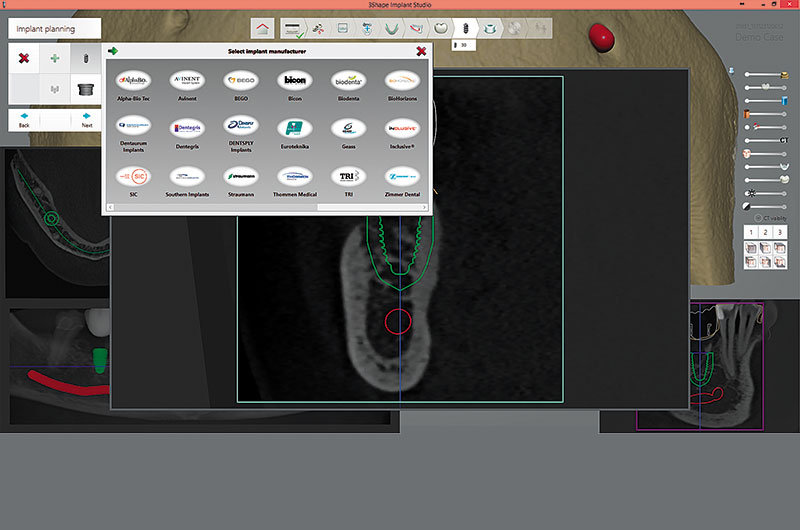Image resolution: width=800 pixels, height=530 pixels.
Task: Delete implant with red X in Implant planning
Action: coord(24,58)
